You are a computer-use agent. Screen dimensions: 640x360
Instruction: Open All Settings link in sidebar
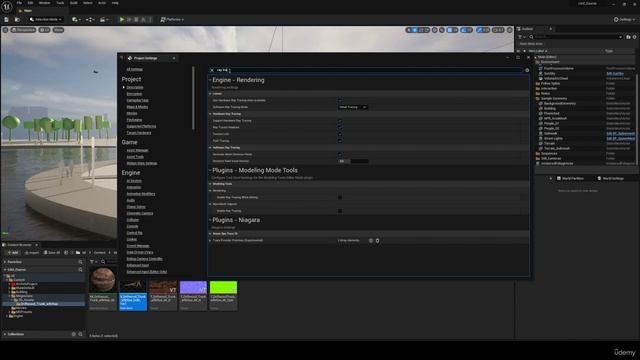click(135, 70)
